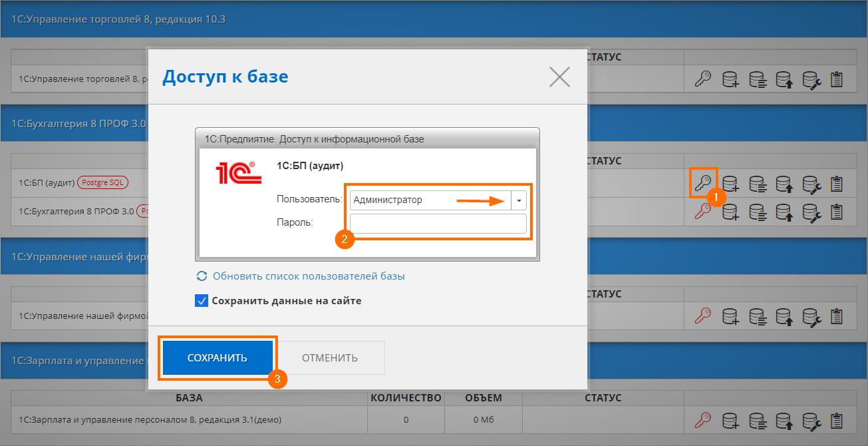Click database-plus icon in 1С:Бухгалтерия 8 ПРОФ row
868x446 pixels.
[x=730, y=212]
